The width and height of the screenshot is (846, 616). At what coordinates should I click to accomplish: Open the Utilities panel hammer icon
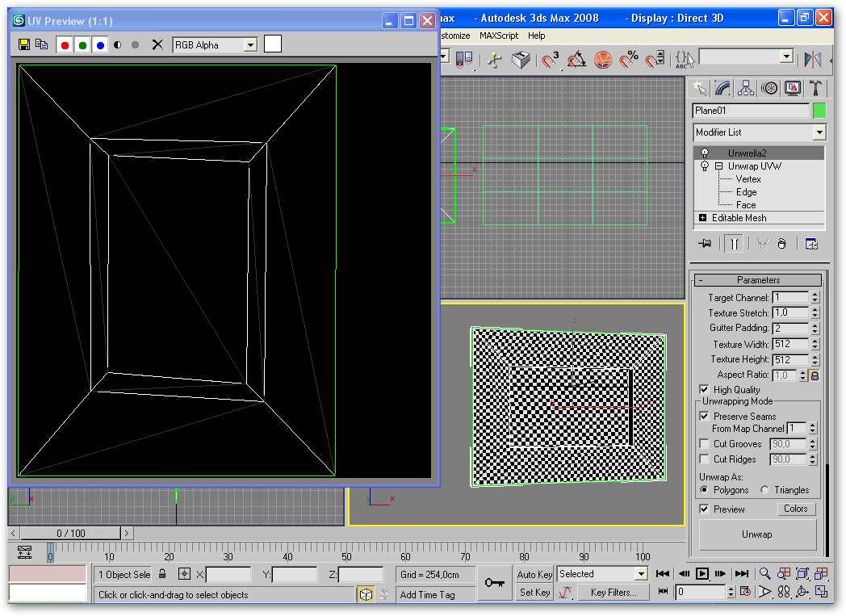coord(816,88)
